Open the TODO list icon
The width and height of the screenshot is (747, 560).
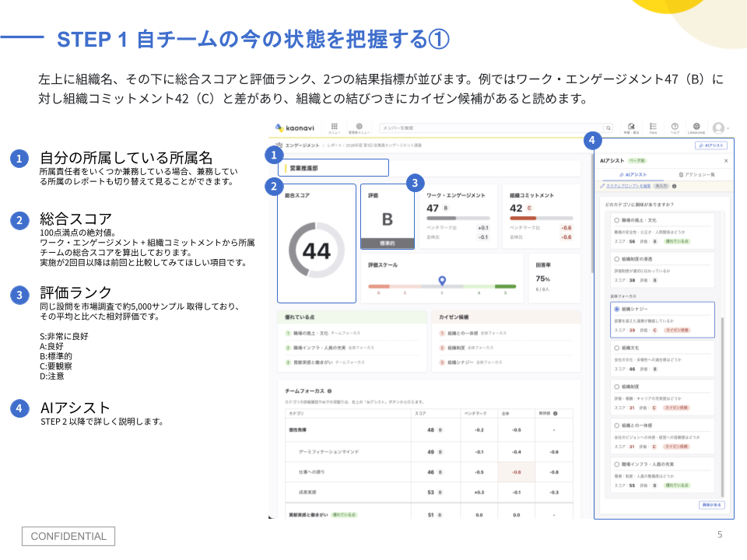click(x=653, y=126)
